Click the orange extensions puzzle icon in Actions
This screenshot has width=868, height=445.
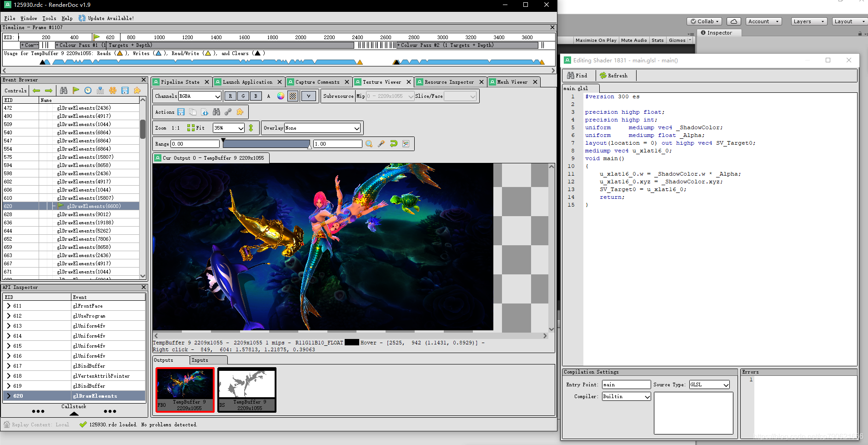point(240,112)
